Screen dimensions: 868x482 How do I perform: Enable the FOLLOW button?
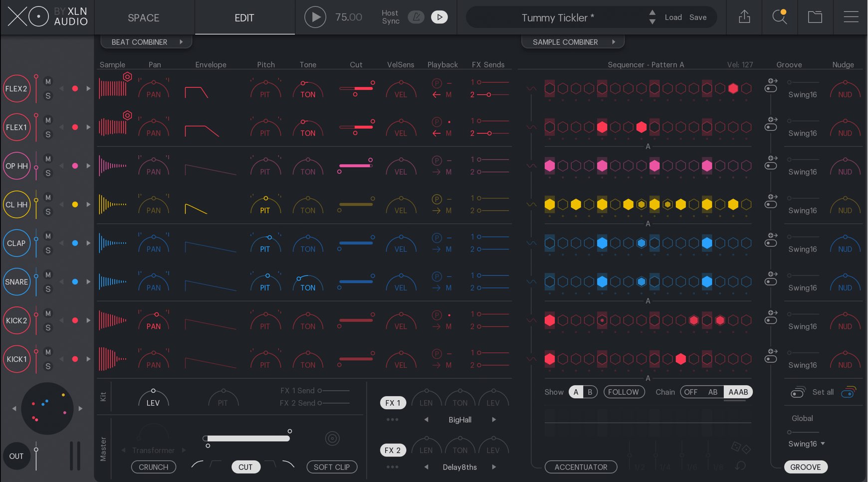pyautogui.click(x=623, y=392)
